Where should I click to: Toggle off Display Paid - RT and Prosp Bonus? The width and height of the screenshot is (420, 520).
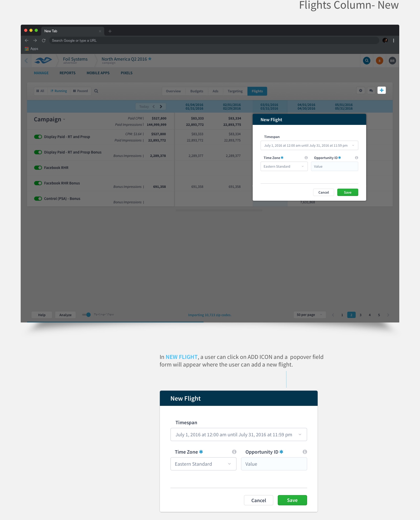[x=38, y=152]
